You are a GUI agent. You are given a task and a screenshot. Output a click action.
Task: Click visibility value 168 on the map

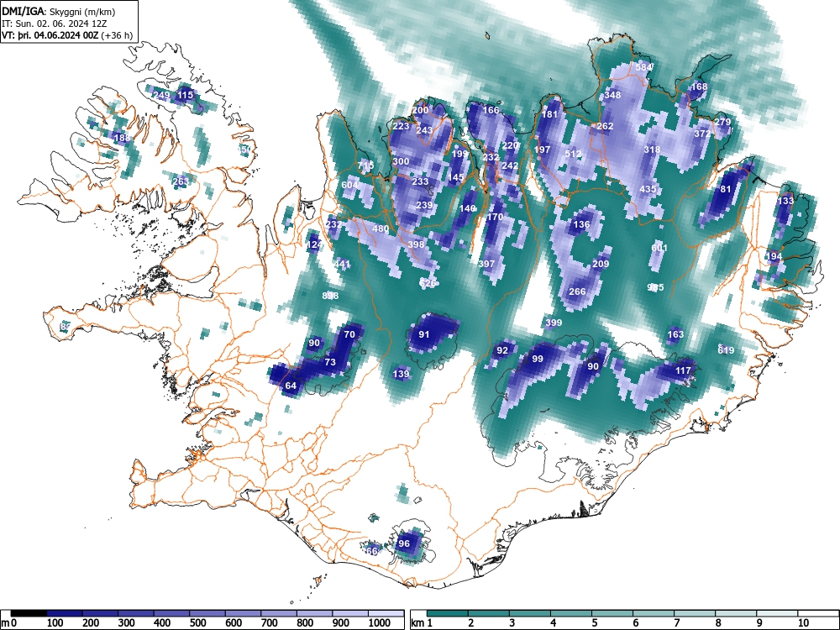tap(699, 87)
